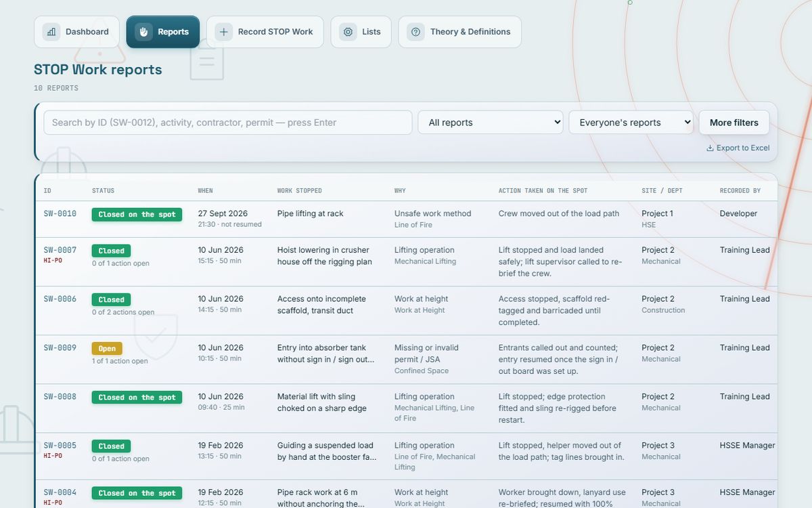This screenshot has width=812, height=508.
Task: Click the Open status badge of SW-0009
Action: (107, 349)
